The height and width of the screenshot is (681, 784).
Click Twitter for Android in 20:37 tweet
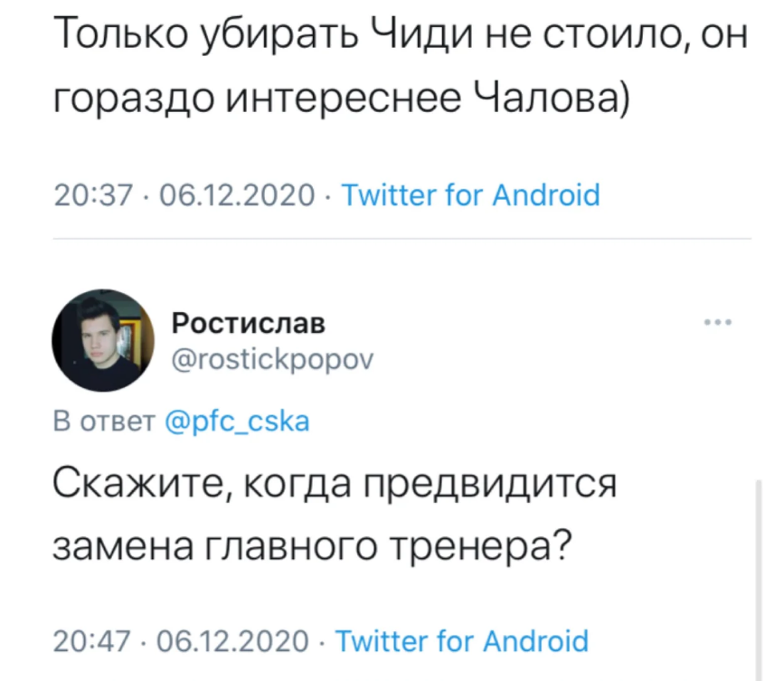469,194
